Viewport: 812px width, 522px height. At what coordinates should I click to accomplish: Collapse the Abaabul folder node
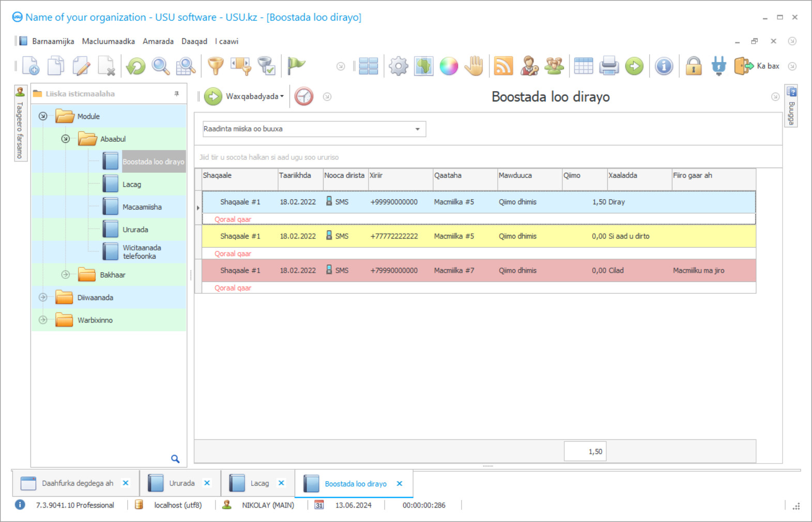point(66,139)
